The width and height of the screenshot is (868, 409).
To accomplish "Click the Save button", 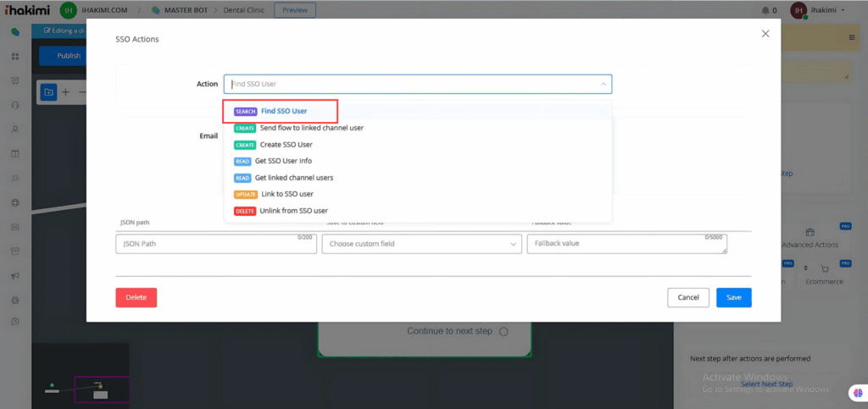I will [733, 297].
